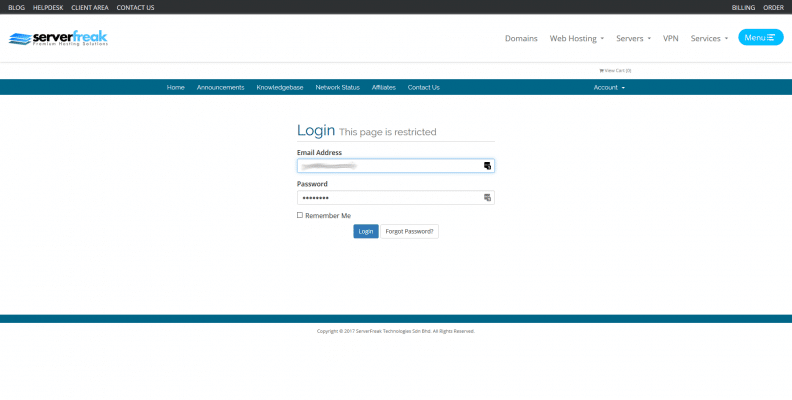Toggle the Remember Me checkbox
The width and height of the screenshot is (792, 400).
point(300,215)
